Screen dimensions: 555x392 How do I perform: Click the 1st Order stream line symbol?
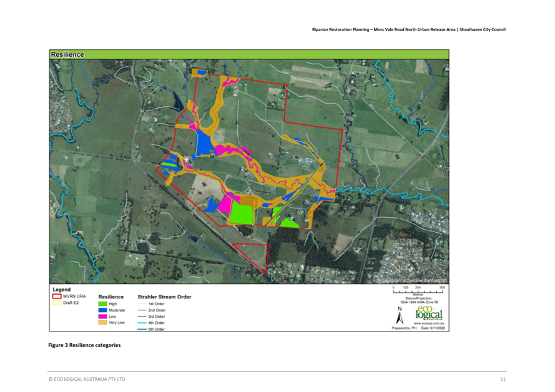tap(142, 304)
